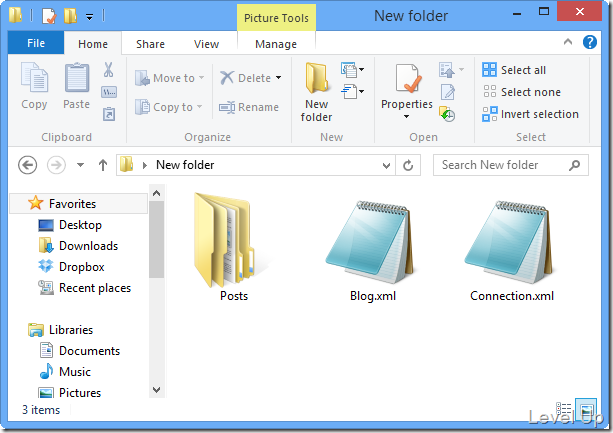Click the Select all button
Image resolution: width=613 pixels, height=433 pixels.
coord(514,70)
